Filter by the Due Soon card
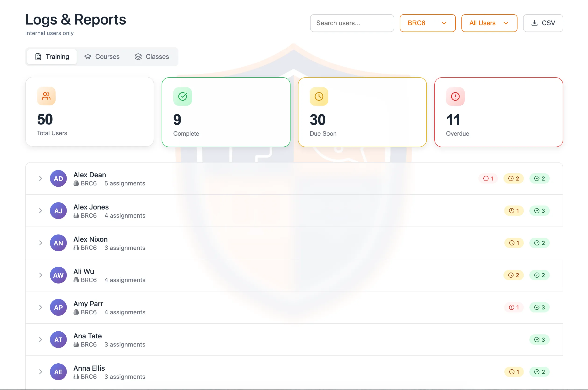This screenshot has height=390, width=588. pos(362,112)
